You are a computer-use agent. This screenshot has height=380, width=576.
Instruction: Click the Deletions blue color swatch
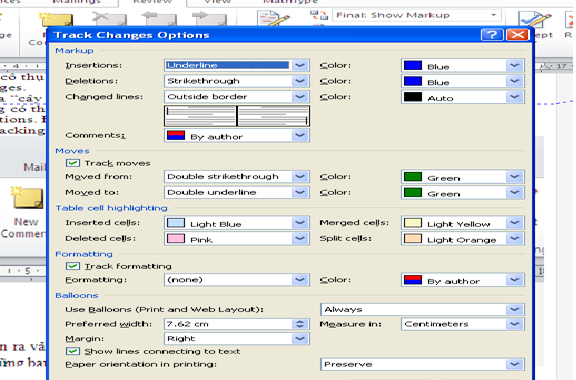[x=413, y=81]
